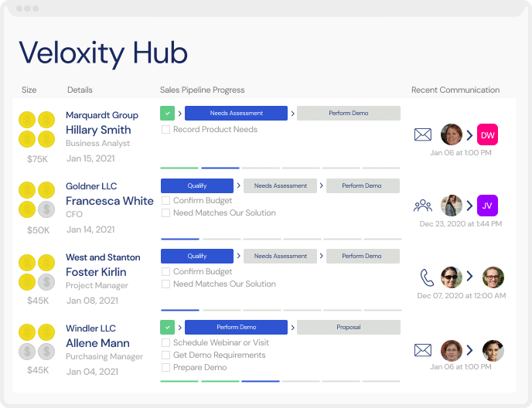Click chevron between Hillary Smith avatar and DW

point(470,135)
